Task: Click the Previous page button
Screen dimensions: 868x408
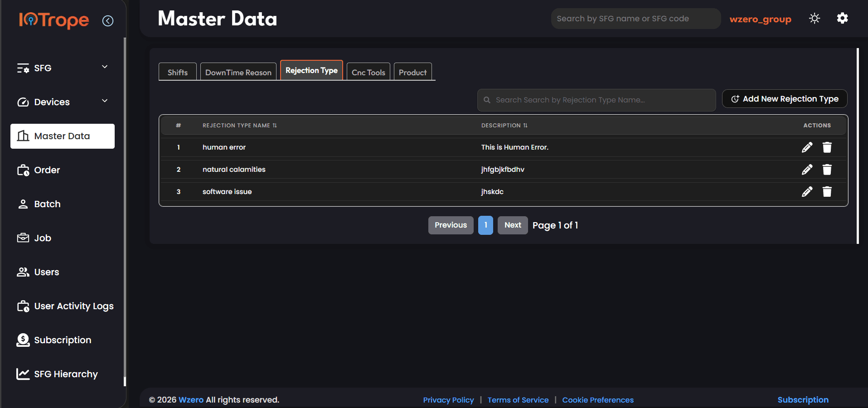Action: click(x=451, y=225)
